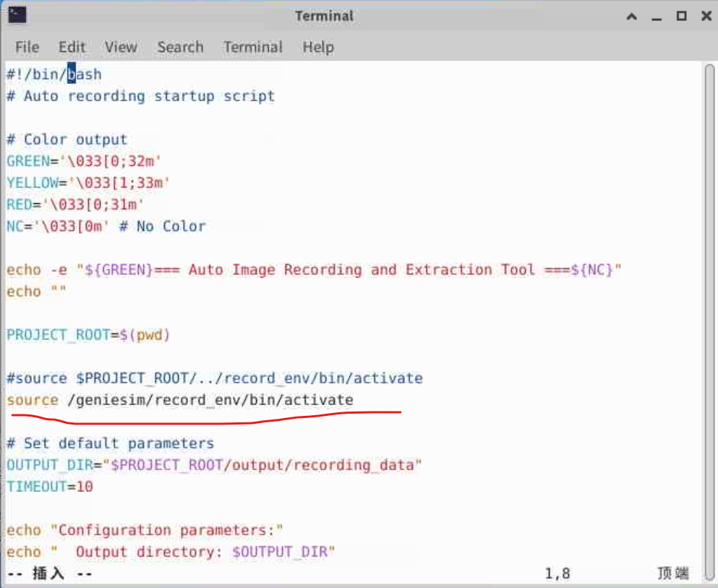718x588 pixels.
Task: Click the PROJECT_ROOT=$(pwd) line
Action: [88, 335]
